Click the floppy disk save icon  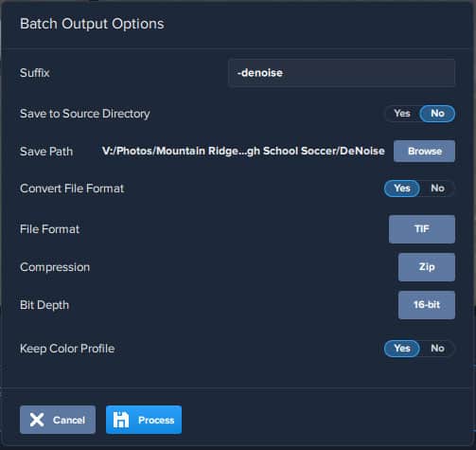(121, 420)
